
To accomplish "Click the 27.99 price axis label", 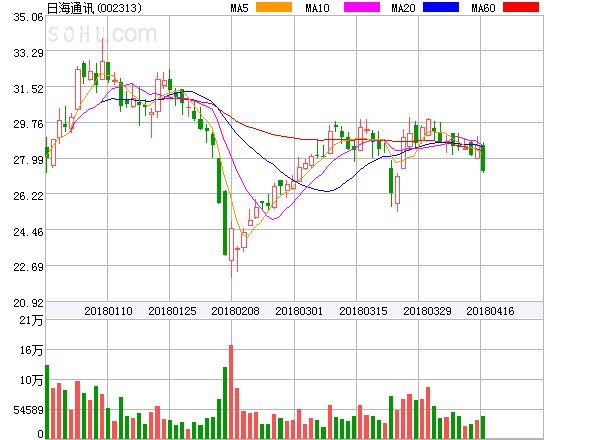I will pos(29,160).
